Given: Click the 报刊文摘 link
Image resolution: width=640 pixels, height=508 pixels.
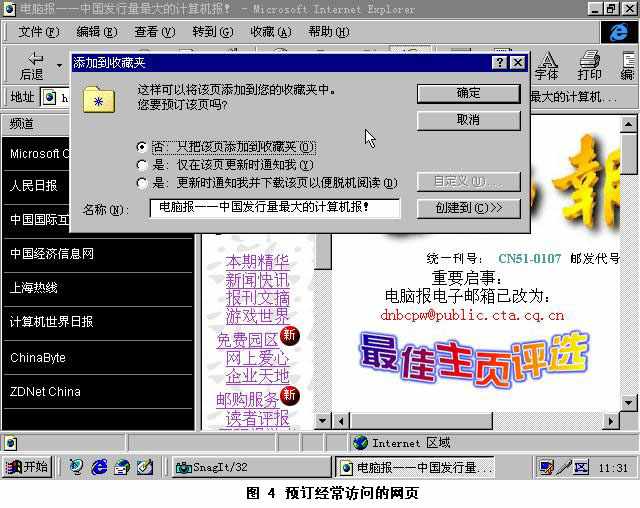Looking at the screenshot, I should pyautogui.click(x=258, y=298).
